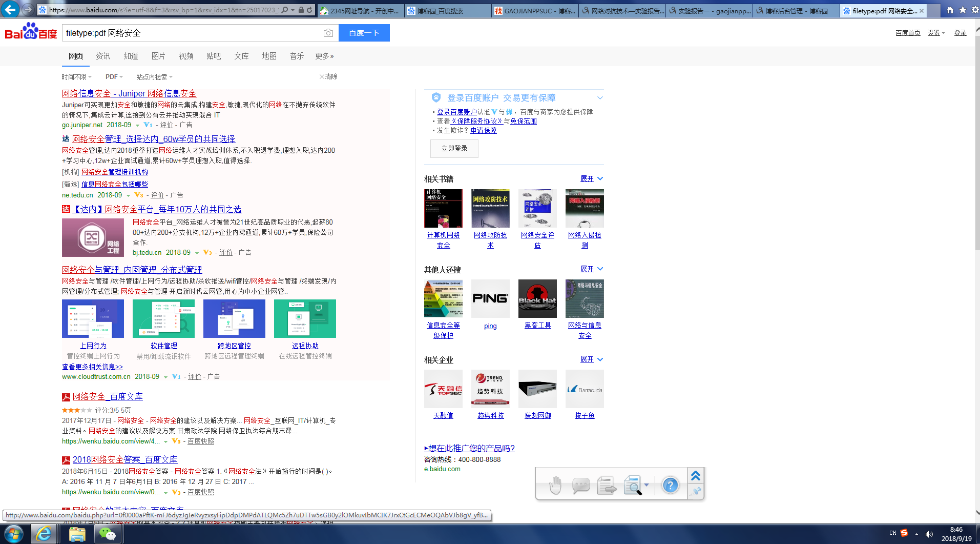Click the page refresh icon in address bar

tap(310, 10)
